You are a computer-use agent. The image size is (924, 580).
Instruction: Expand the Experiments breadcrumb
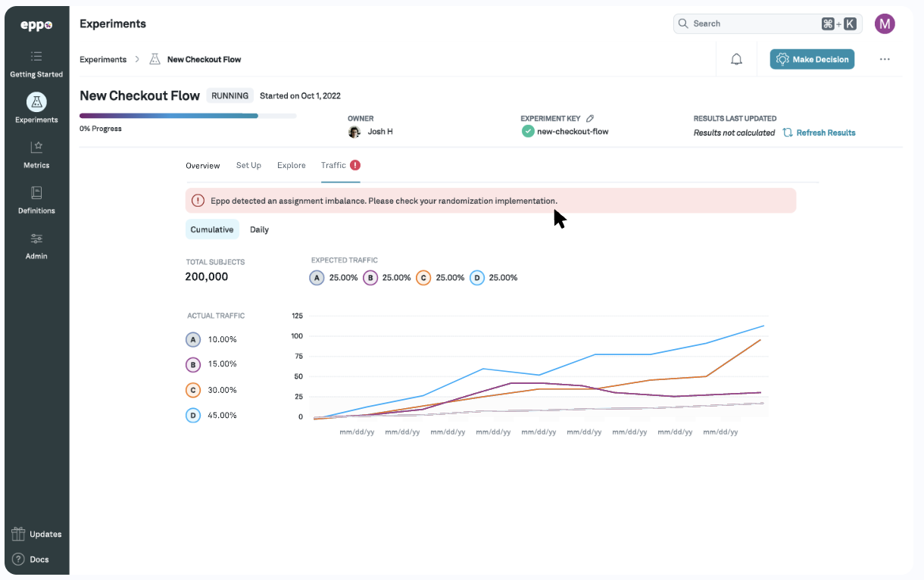pyautogui.click(x=103, y=58)
